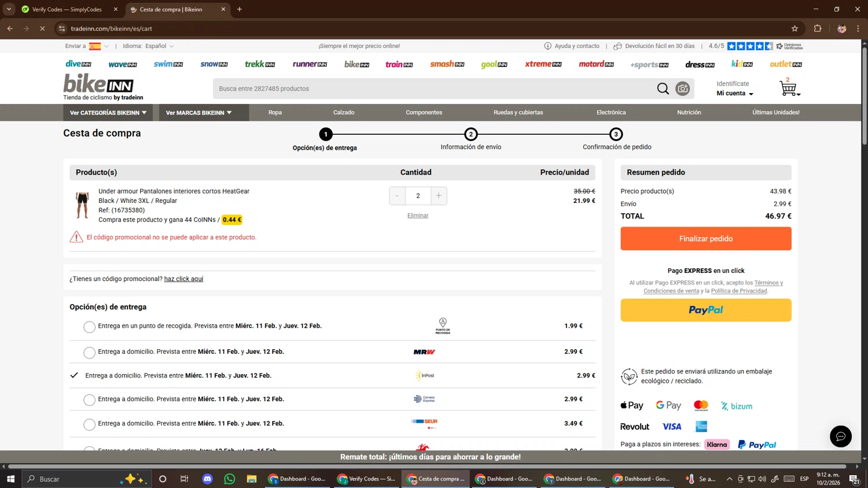Click the product search field
Image resolution: width=868 pixels, height=488 pixels.
[434, 88]
